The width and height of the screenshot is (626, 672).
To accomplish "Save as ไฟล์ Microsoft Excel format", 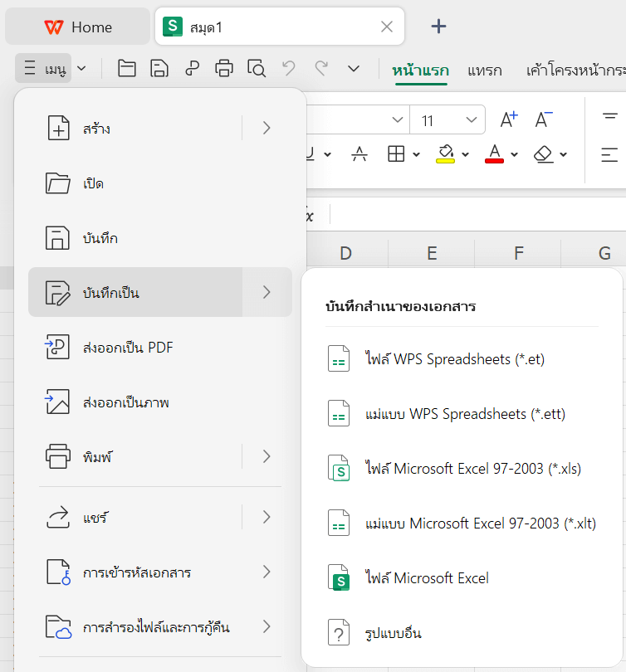I will [462, 578].
